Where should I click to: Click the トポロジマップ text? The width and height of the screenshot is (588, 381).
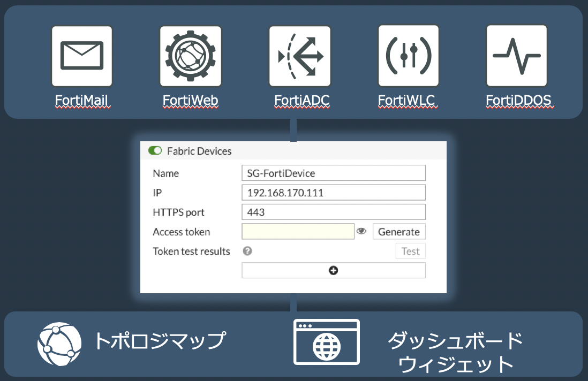click(x=160, y=341)
